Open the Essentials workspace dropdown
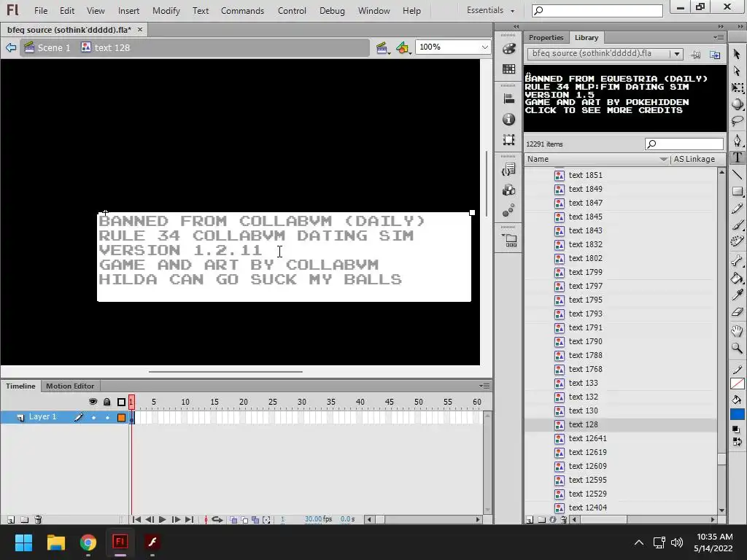The height and width of the screenshot is (560, 747). pos(491,10)
